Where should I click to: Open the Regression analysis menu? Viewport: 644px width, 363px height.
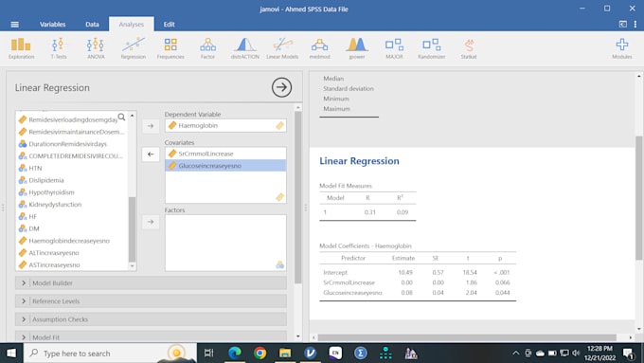point(134,48)
